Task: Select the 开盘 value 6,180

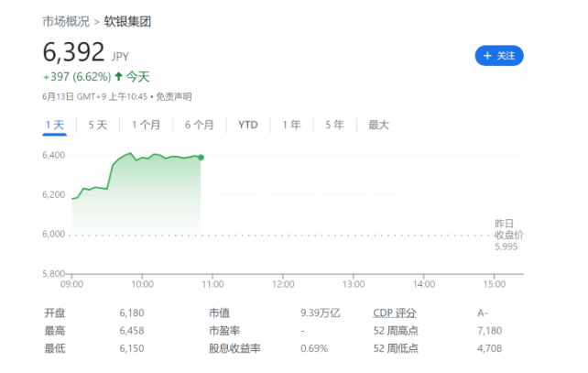Action: pyautogui.click(x=132, y=313)
